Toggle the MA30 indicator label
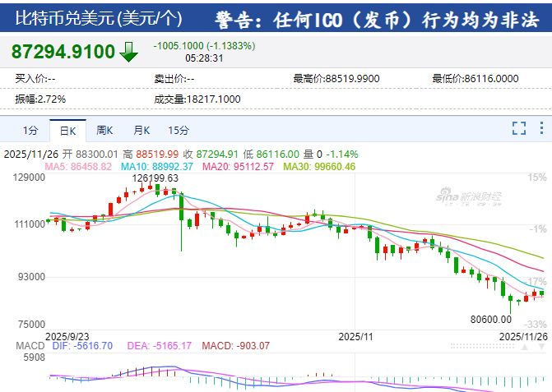The image size is (552, 392). [319, 166]
